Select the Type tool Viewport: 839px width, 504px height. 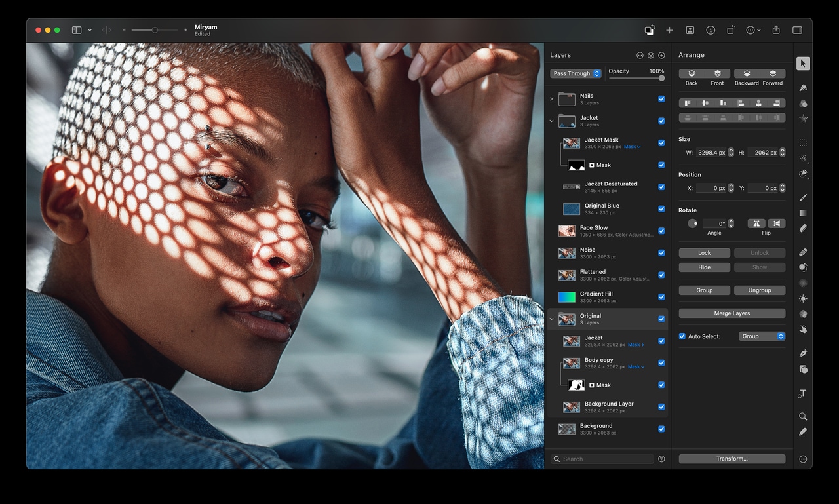click(x=802, y=393)
